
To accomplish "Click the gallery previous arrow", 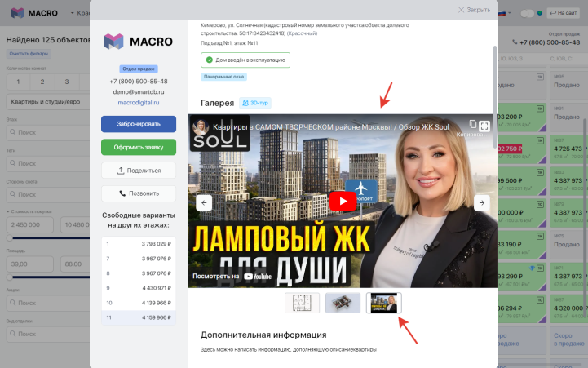I will pyautogui.click(x=204, y=202).
